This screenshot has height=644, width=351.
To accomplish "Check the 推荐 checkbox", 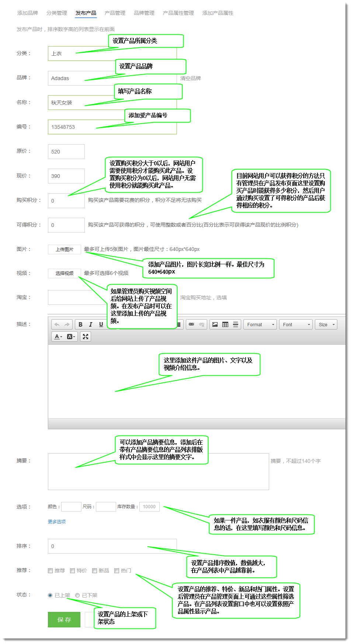I will tap(51, 571).
